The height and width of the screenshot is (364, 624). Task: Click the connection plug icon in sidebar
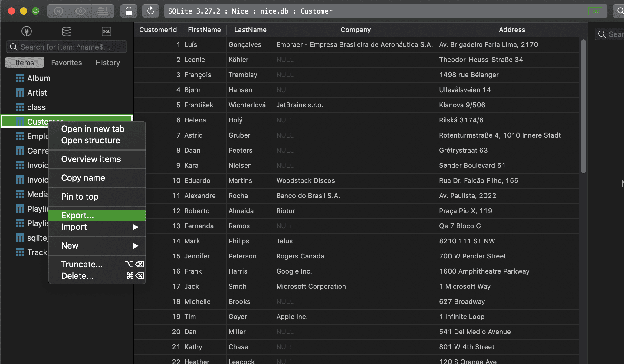[27, 31]
